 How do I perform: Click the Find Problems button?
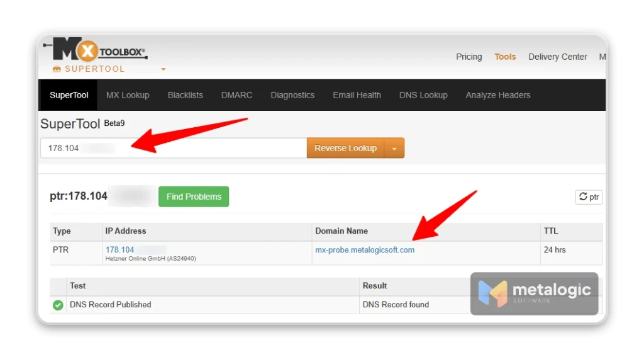click(194, 196)
